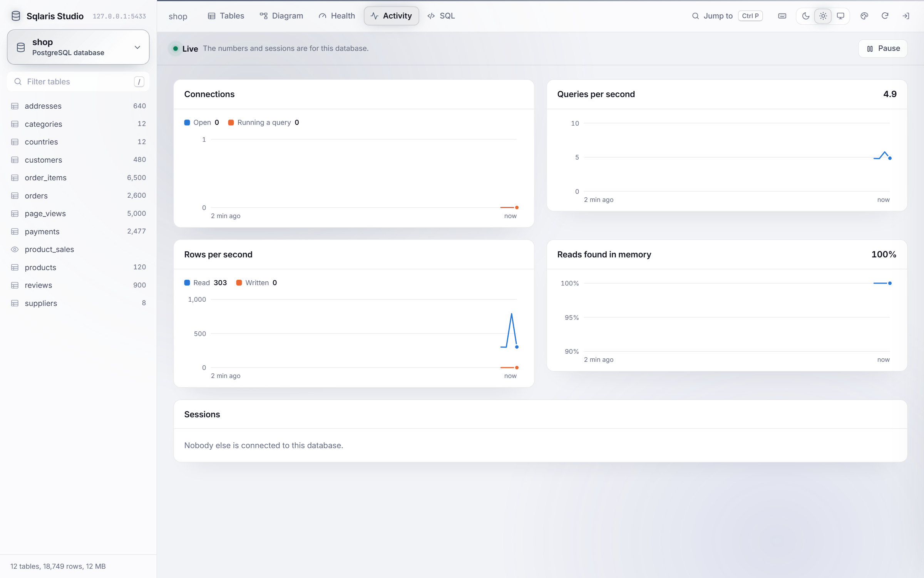Switch to dark theme moon icon

tap(805, 16)
